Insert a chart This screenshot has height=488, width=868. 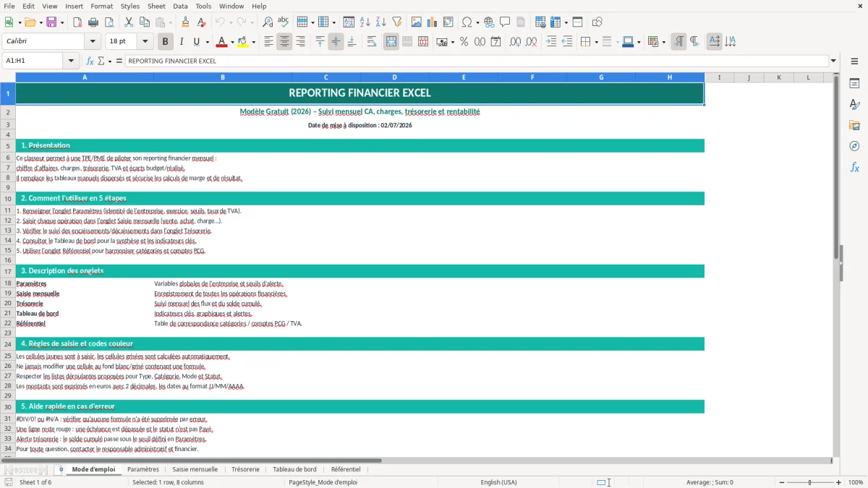point(433,22)
